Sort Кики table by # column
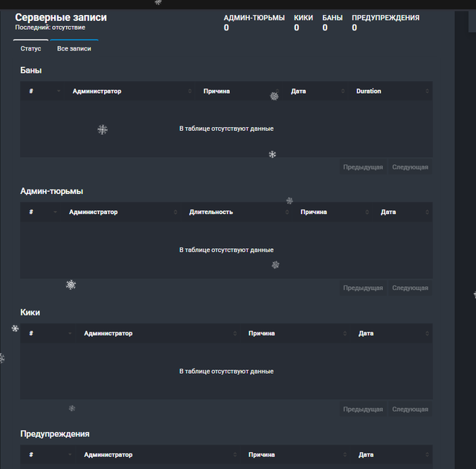 click(48, 334)
